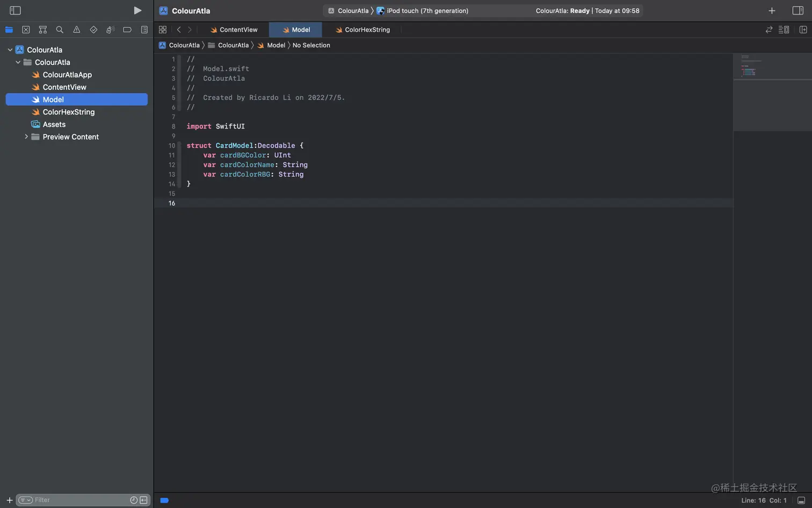Toggle the debug area panel
This screenshot has width=812, height=508.
801,500
